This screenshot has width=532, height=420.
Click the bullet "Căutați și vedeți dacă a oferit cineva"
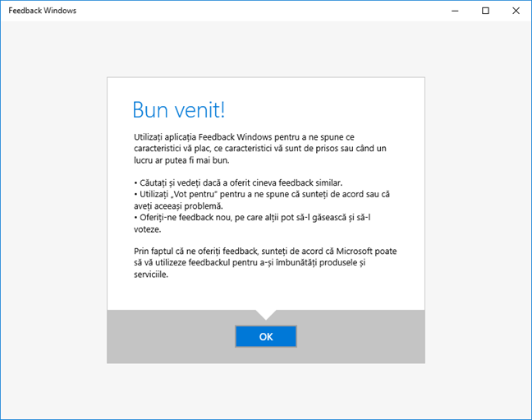click(x=238, y=182)
